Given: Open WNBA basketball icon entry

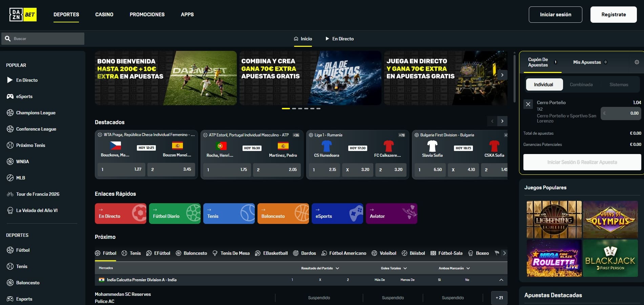Looking at the screenshot, I should point(10,161).
